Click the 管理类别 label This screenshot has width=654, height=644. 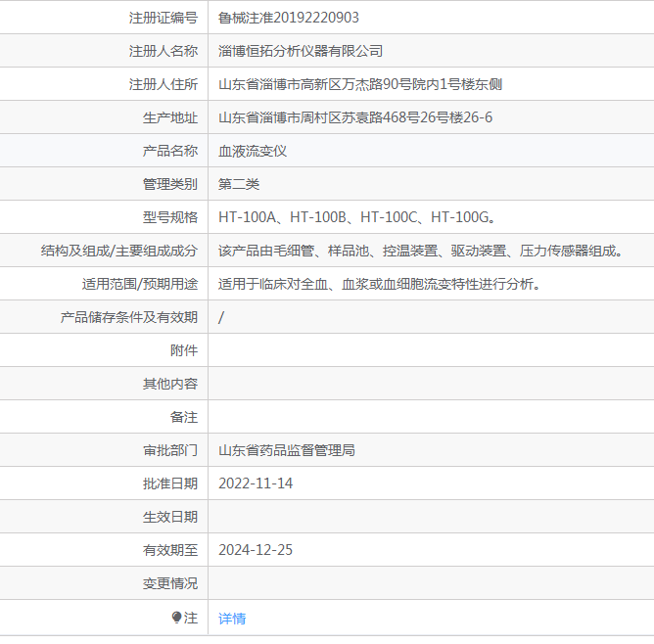pyautogui.click(x=170, y=184)
